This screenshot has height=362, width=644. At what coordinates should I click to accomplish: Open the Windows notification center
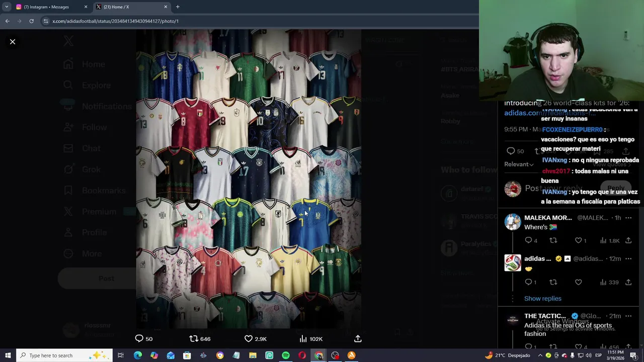click(x=633, y=355)
